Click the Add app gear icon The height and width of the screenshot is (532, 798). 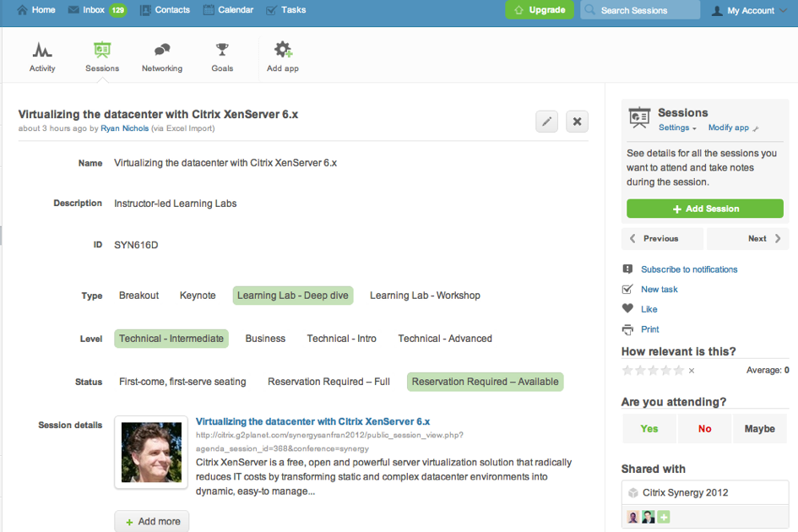pyautogui.click(x=283, y=51)
